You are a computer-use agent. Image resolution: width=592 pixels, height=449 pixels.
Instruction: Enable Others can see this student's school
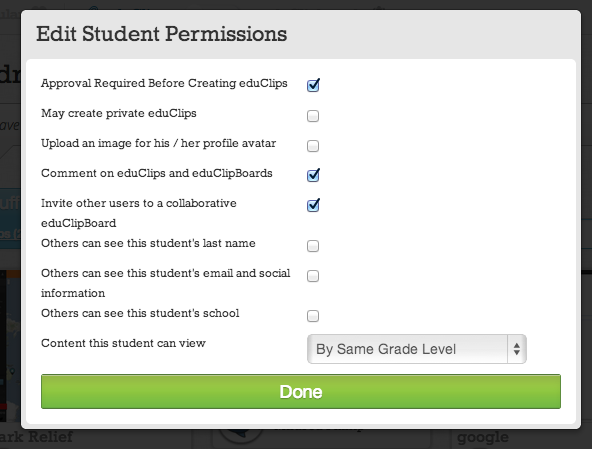click(x=313, y=316)
